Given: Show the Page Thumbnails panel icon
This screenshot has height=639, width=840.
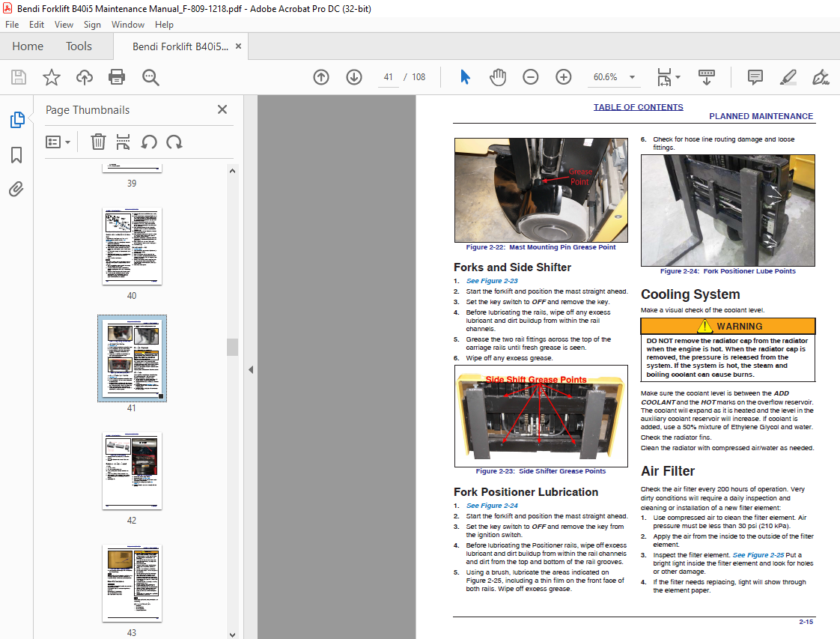Looking at the screenshot, I should click(x=17, y=120).
